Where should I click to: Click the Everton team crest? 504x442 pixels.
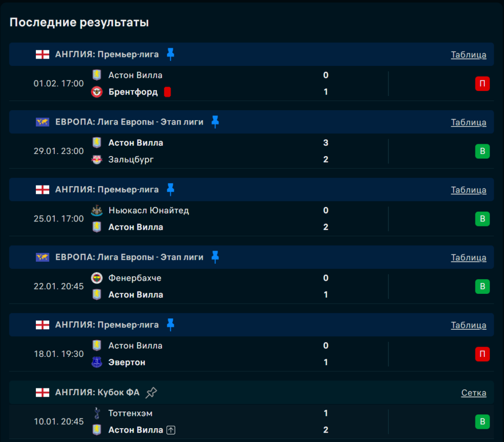point(97,363)
